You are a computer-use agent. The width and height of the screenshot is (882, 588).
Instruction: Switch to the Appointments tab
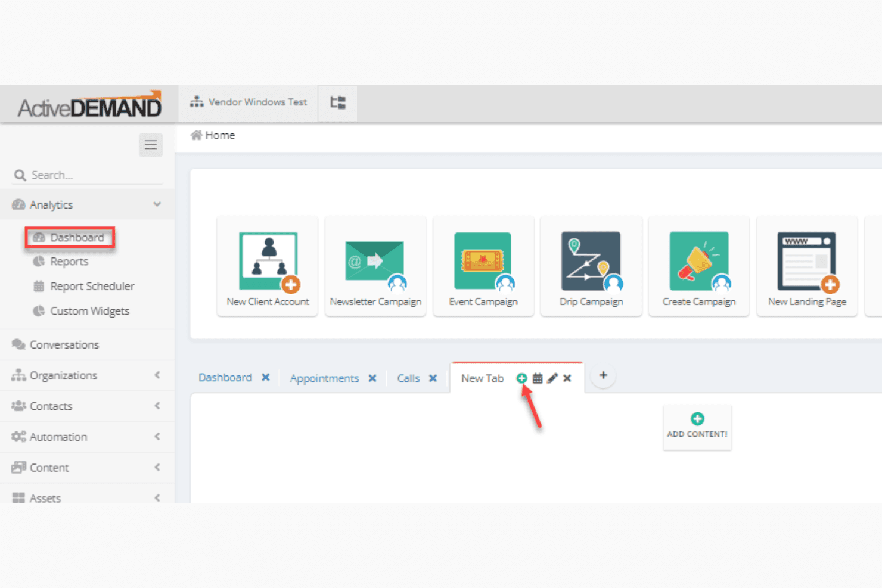(325, 378)
